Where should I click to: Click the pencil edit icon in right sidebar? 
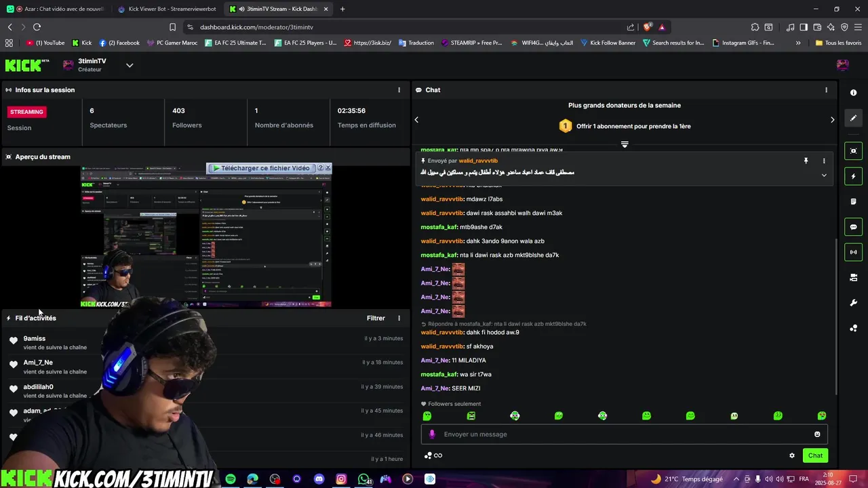[x=853, y=118]
